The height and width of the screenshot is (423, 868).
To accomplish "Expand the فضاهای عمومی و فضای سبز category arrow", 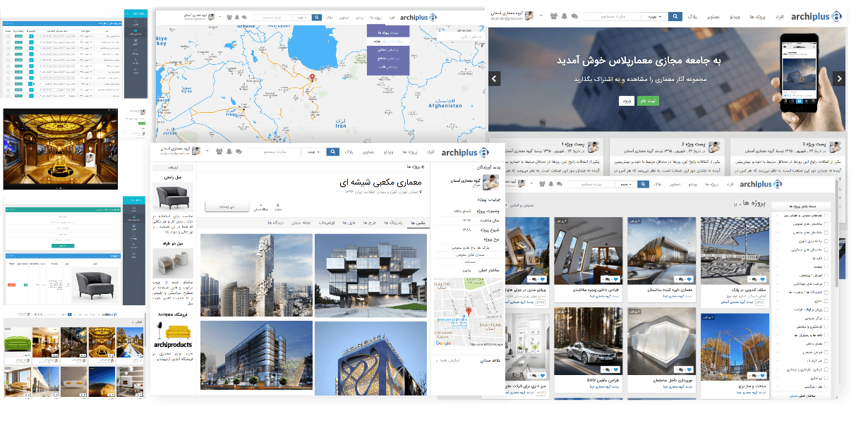I will click(777, 214).
